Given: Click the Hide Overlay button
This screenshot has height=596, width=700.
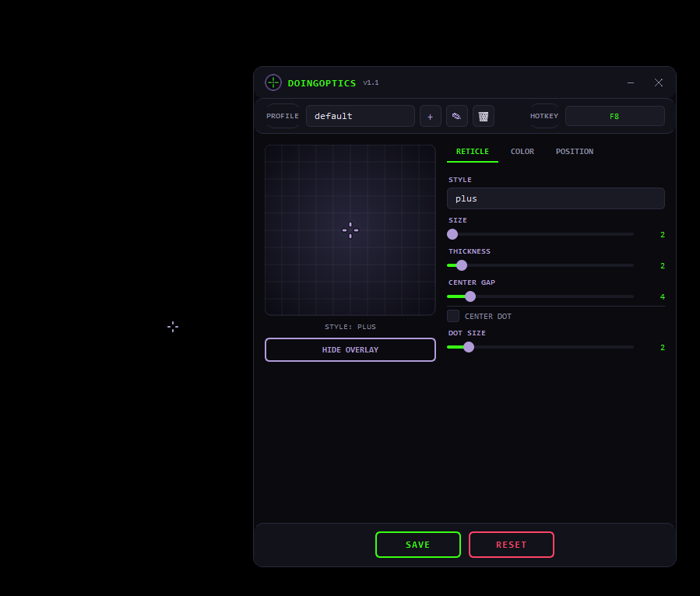Looking at the screenshot, I should click(x=350, y=350).
